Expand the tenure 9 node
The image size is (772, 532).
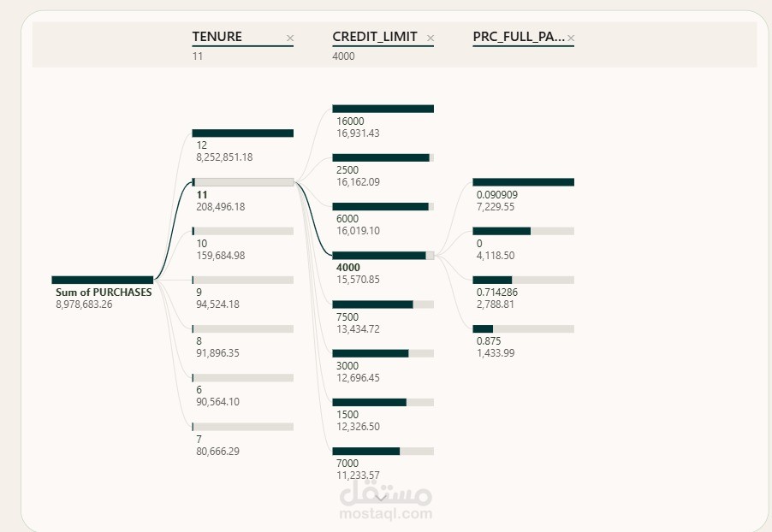click(x=243, y=280)
